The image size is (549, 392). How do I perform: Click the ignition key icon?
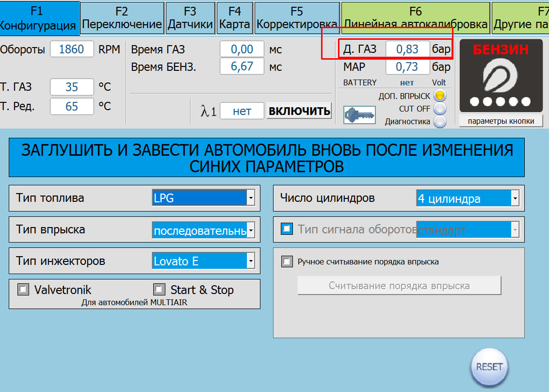[359, 115]
